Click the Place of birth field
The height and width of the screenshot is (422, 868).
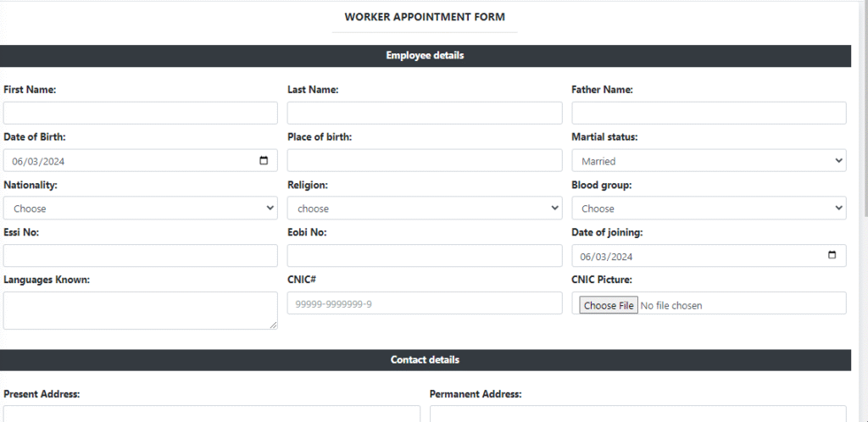425,160
